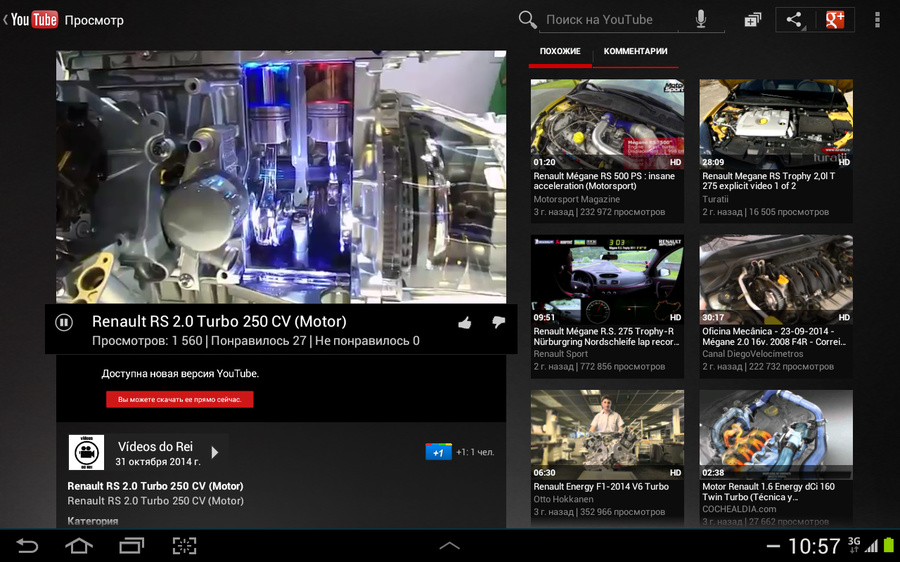This screenshot has height=562, width=900.
Task: Add the video to a playlist with the plus icon
Action: pos(752,20)
